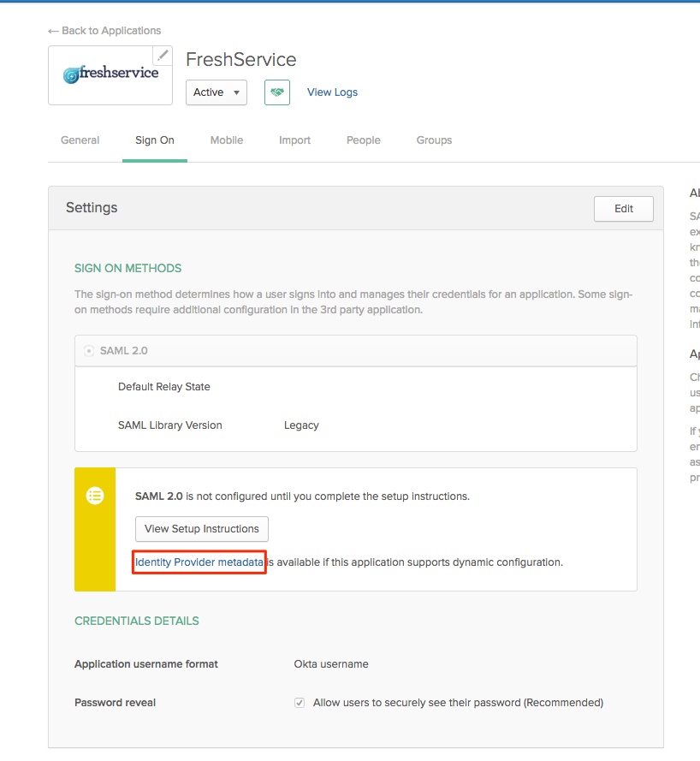Click the SIGN ON METHODS heading
This screenshot has width=700, height=761.
[x=128, y=269]
